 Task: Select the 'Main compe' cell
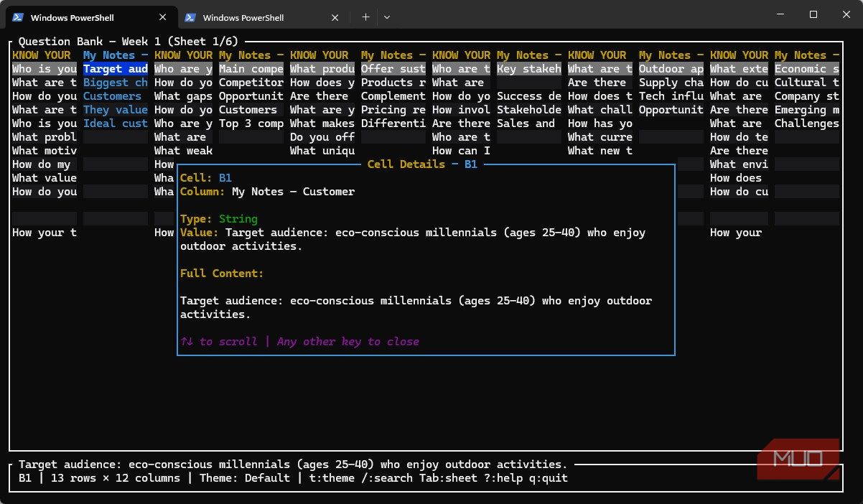(x=251, y=69)
